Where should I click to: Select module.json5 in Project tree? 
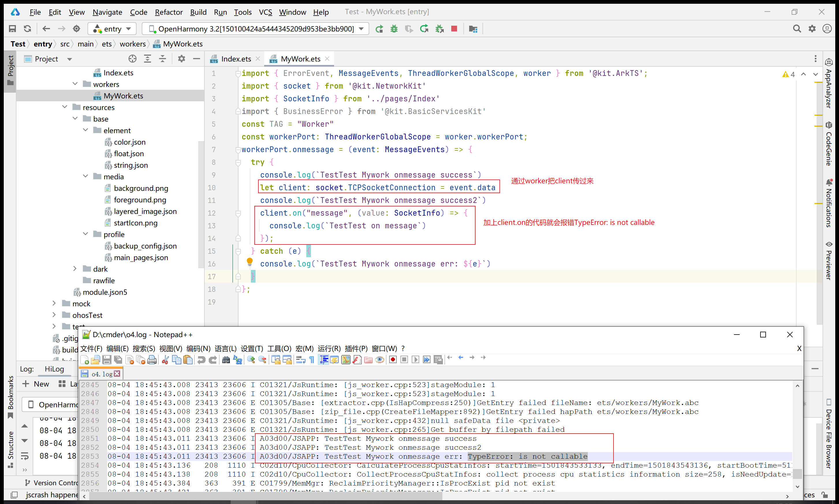click(105, 292)
